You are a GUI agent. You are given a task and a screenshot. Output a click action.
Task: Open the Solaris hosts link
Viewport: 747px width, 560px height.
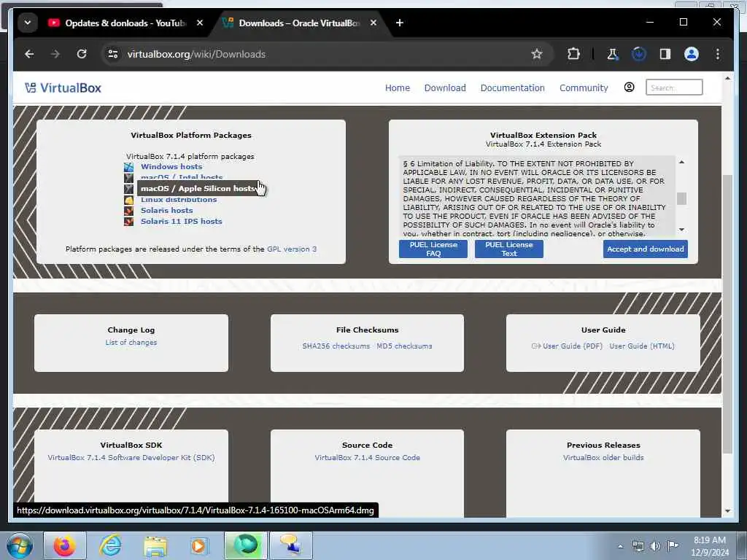(167, 211)
